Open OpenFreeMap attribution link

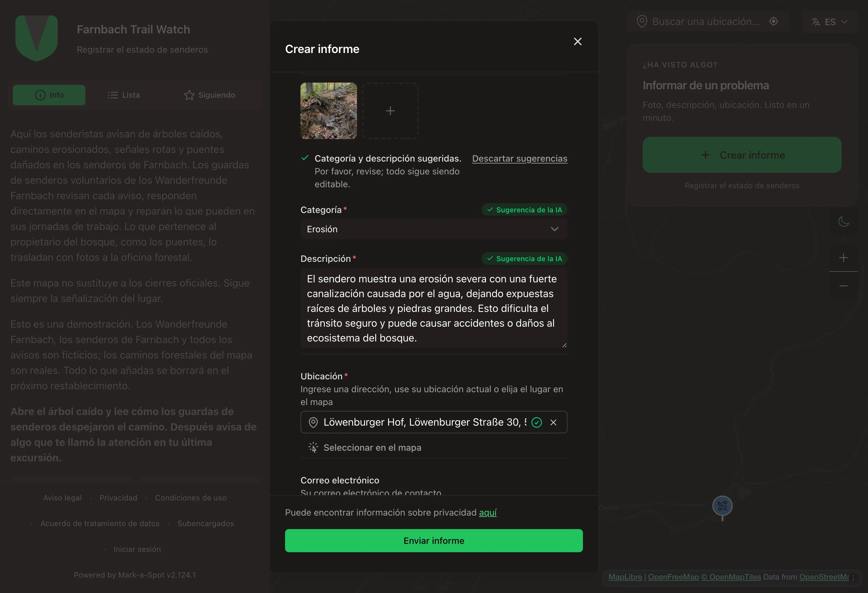click(673, 577)
